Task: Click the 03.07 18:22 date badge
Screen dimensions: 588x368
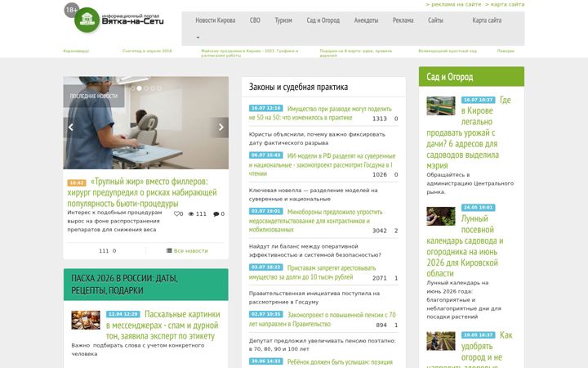Action: [266, 267]
